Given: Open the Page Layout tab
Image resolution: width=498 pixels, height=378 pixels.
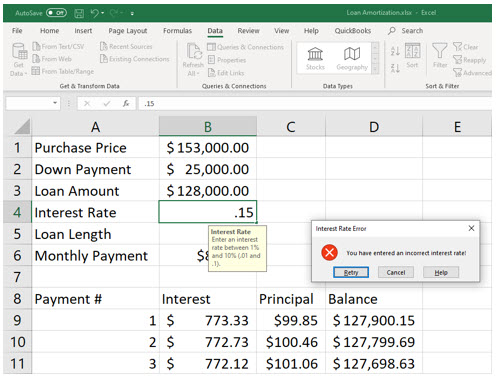Looking at the screenshot, I should tap(128, 31).
